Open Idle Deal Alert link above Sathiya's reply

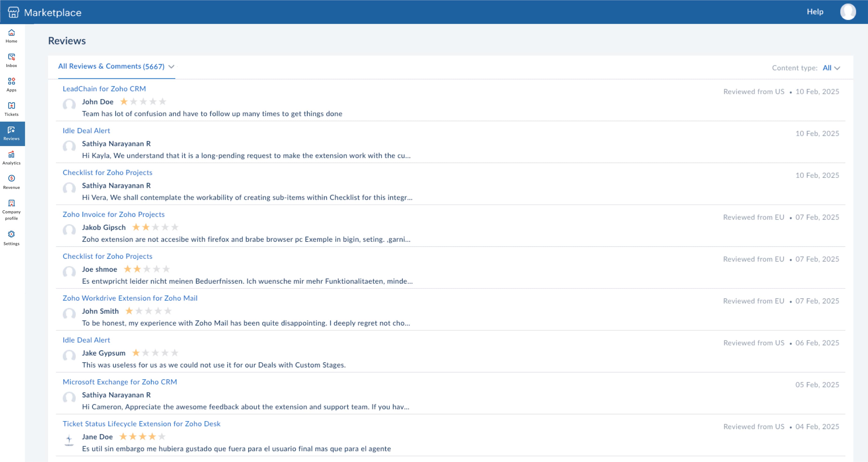pyautogui.click(x=86, y=130)
